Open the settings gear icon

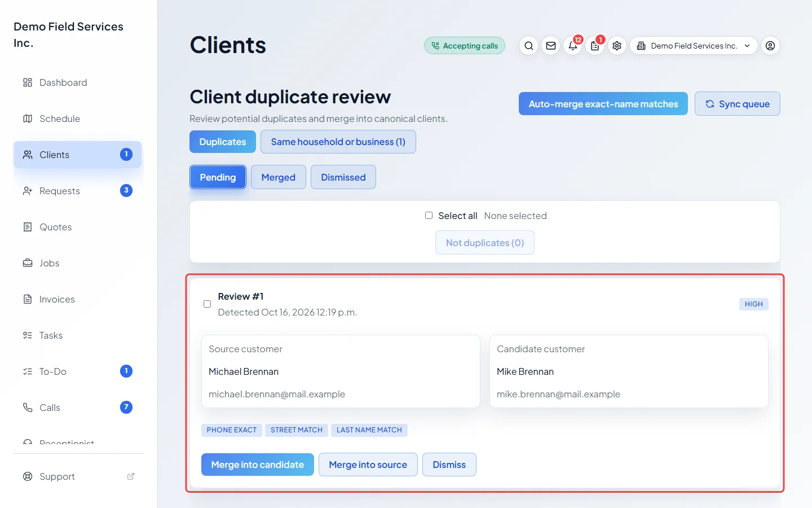pyautogui.click(x=617, y=46)
